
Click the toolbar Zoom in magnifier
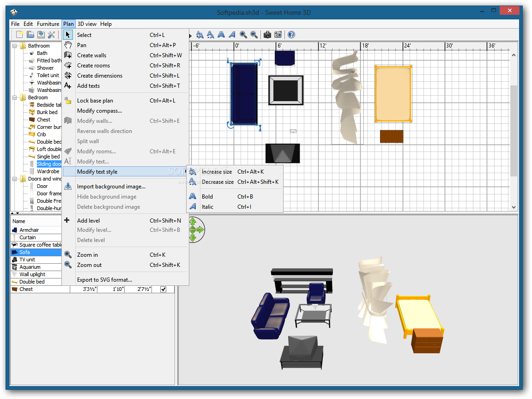243,35
